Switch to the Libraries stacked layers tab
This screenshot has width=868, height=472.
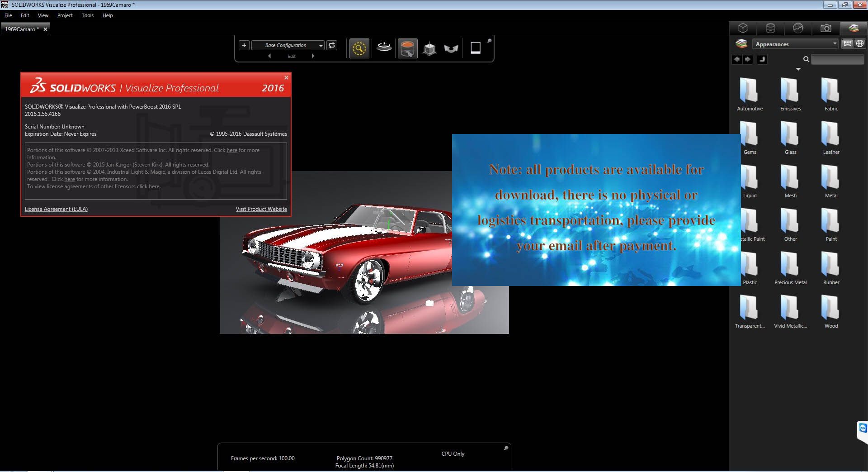[854, 28]
